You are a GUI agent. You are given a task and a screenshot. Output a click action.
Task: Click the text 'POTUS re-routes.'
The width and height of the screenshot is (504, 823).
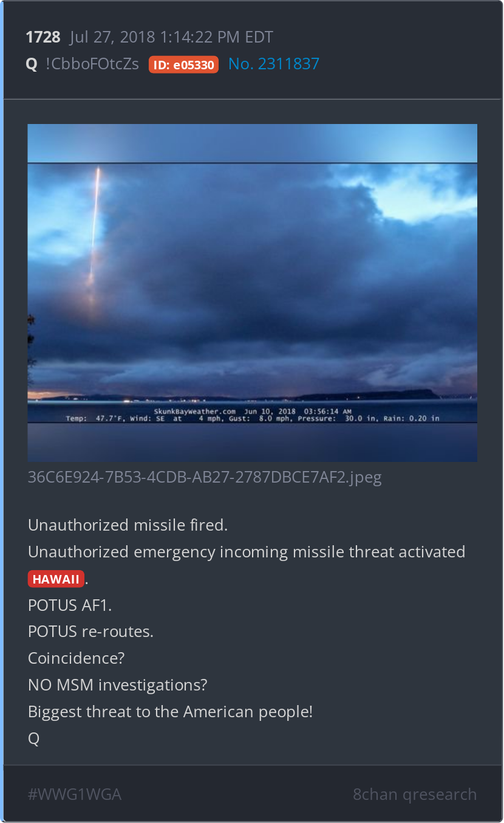(x=90, y=632)
